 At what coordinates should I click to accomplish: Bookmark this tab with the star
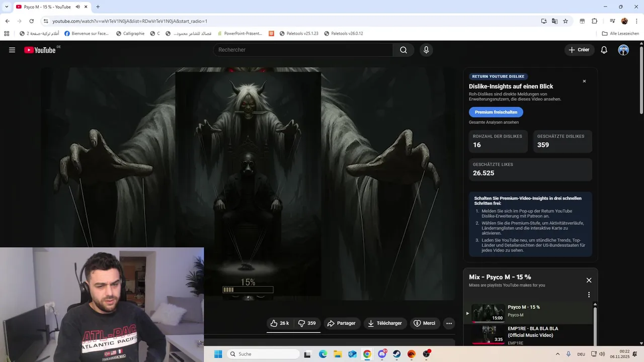coord(566,21)
